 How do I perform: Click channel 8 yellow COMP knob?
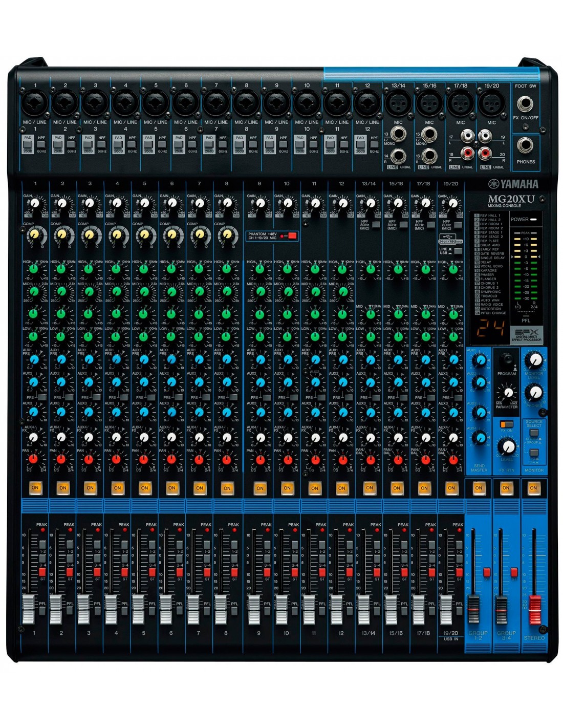click(x=227, y=234)
